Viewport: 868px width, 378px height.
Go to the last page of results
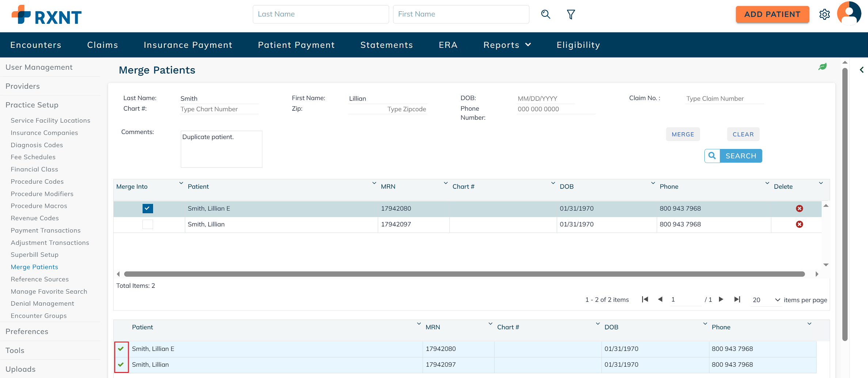(737, 299)
